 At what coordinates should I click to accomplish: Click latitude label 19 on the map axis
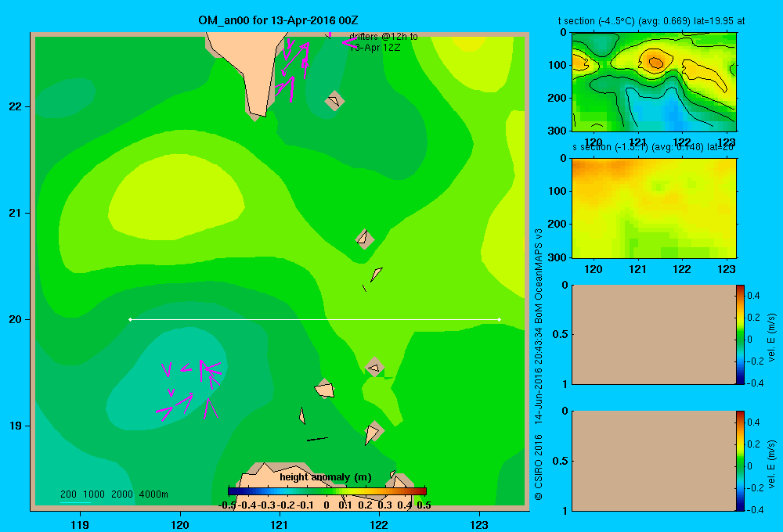pyautogui.click(x=16, y=426)
